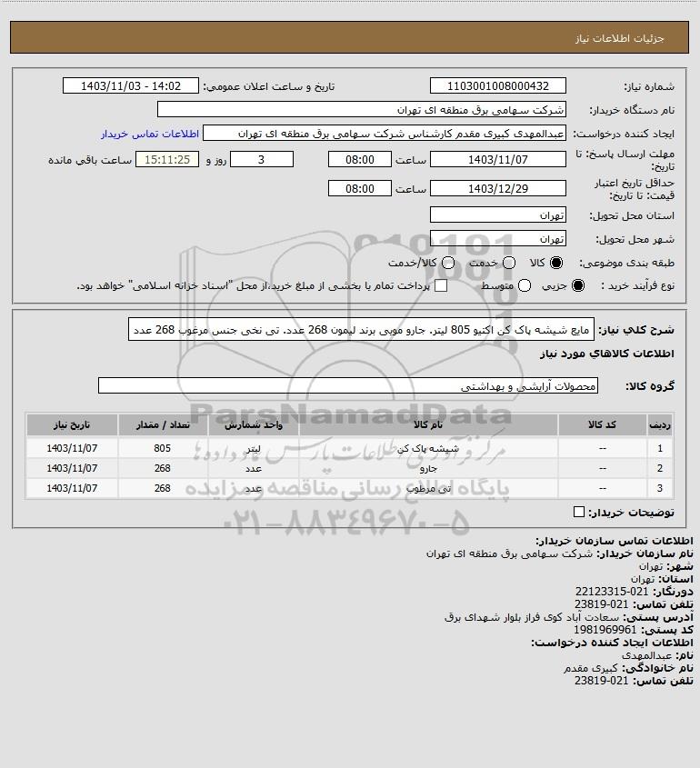The height and width of the screenshot is (768, 700).
Task: Click the buyer organization name field
Action: pos(362,110)
